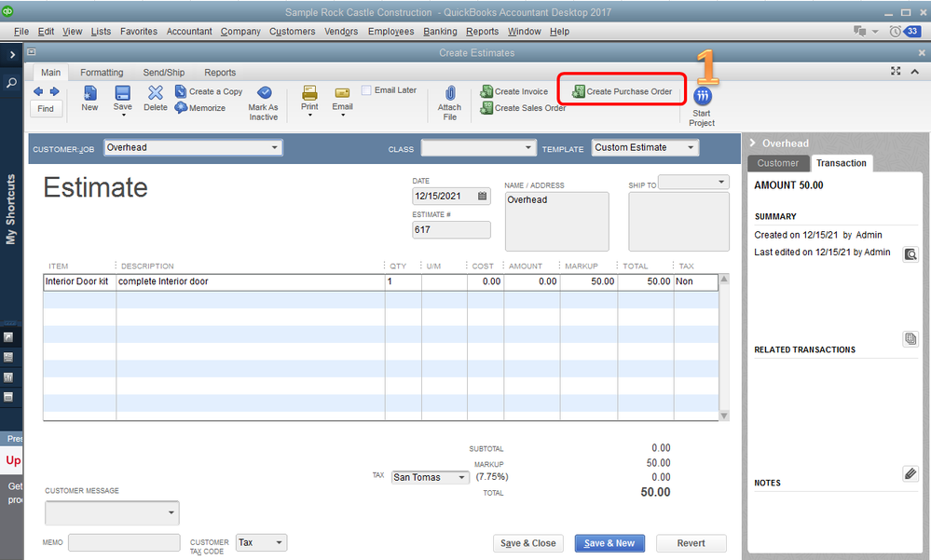
Task: Edit notes with the pencil icon
Action: tap(910, 473)
